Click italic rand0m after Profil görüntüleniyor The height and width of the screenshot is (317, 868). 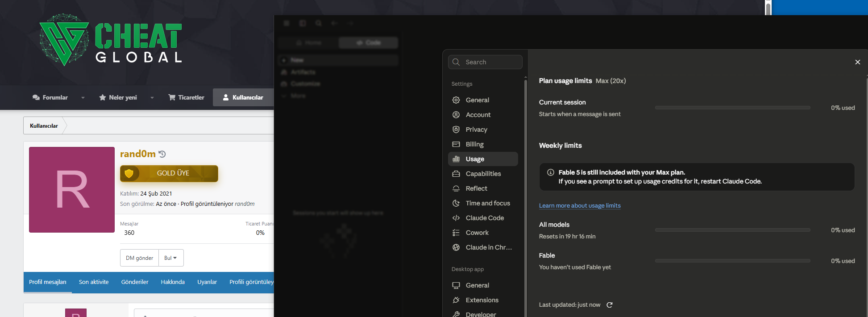(245, 204)
